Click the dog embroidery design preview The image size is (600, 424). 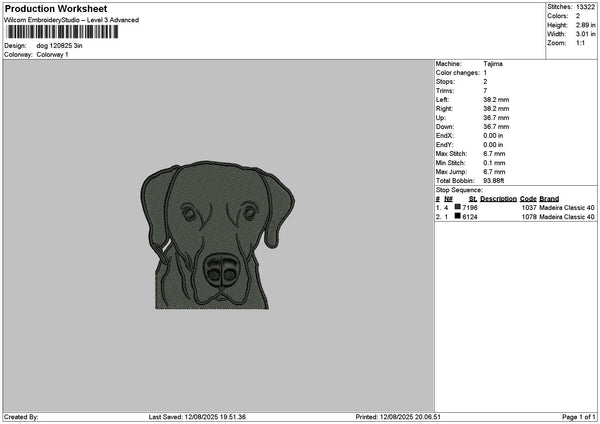[217, 235]
